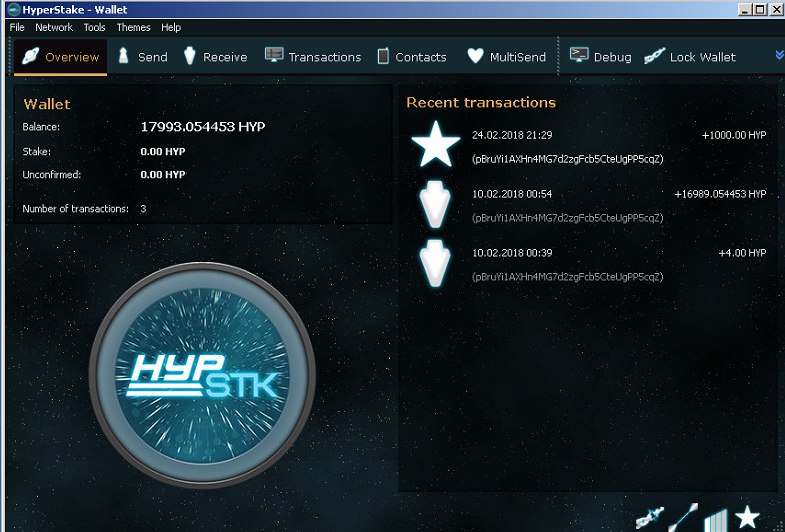Click the Wallet panel heading
The image size is (785, 532).
pos(47,104)
